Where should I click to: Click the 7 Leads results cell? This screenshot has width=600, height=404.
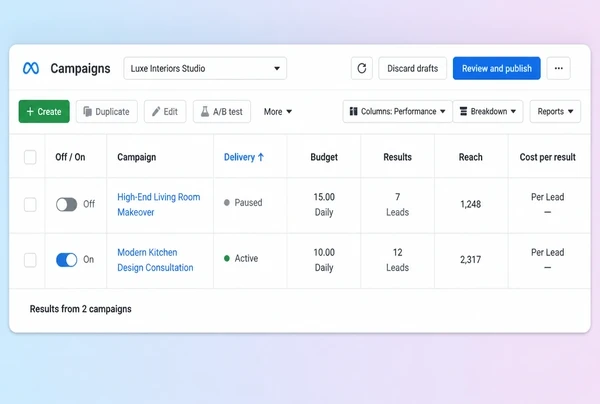pyautogui.click(x=398, y=205)
